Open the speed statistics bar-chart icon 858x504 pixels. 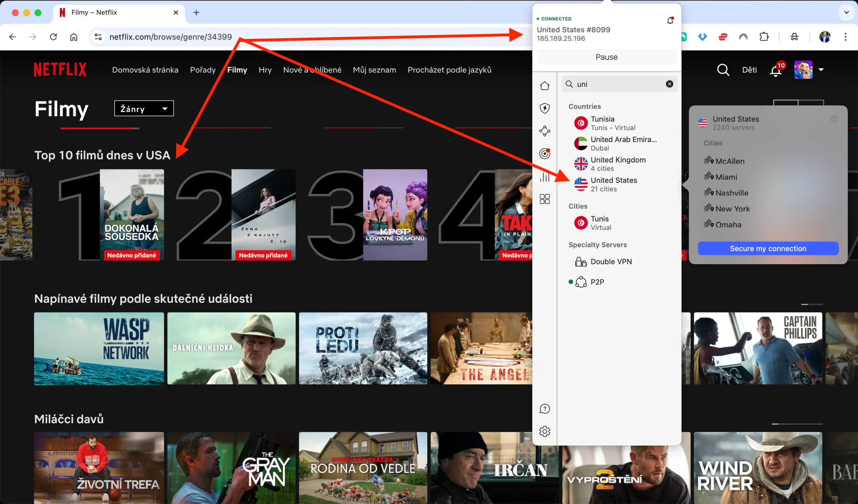[x=544, y=177]
